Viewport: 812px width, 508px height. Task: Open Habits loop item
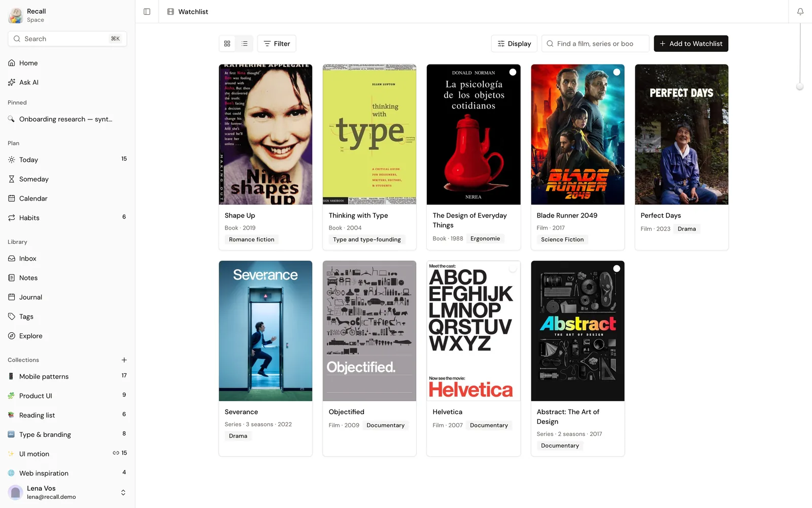point(67,217)
